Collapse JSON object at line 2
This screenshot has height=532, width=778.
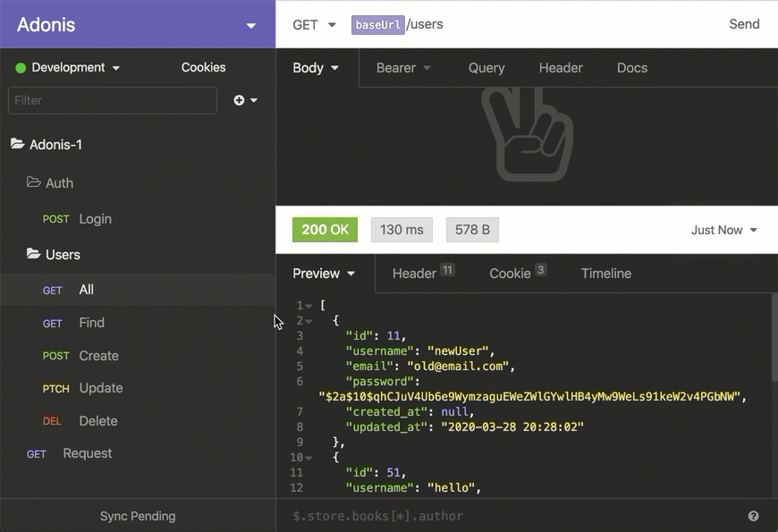pyautogui.click(x=309, y=322)
